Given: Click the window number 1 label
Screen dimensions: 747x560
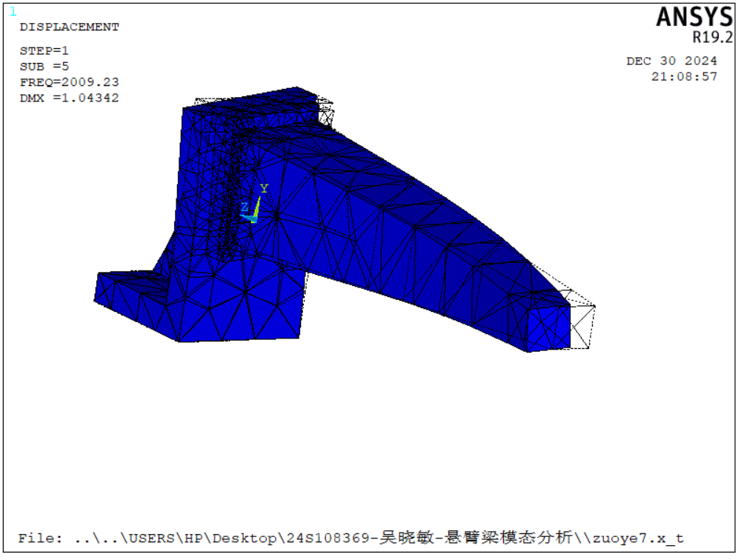Looking at the screenshot, I should point(13,11).
